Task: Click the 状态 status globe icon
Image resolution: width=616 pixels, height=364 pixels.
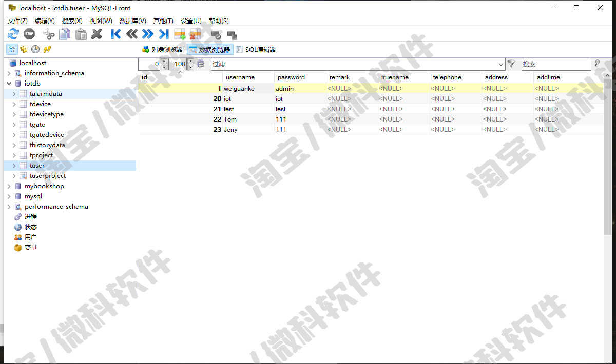Action: click(x=18, y=227)
